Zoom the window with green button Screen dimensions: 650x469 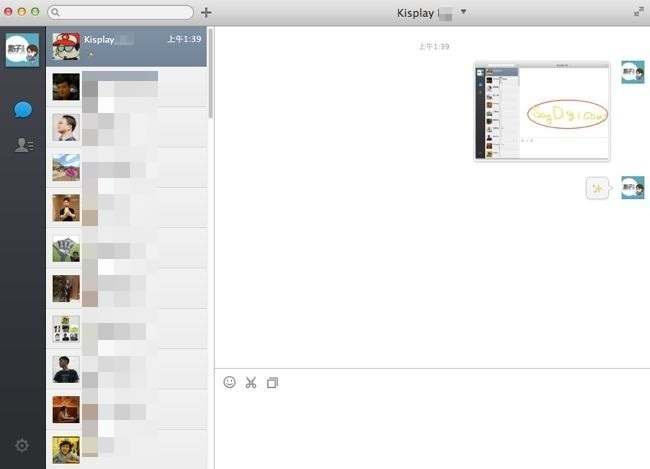(35, 12)
